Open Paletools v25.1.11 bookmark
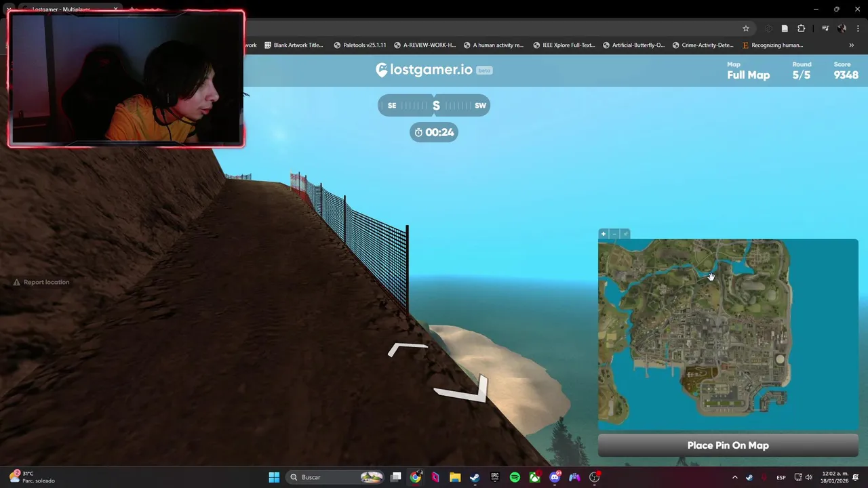Screen dimensions: 868x488 coord(359,45)
